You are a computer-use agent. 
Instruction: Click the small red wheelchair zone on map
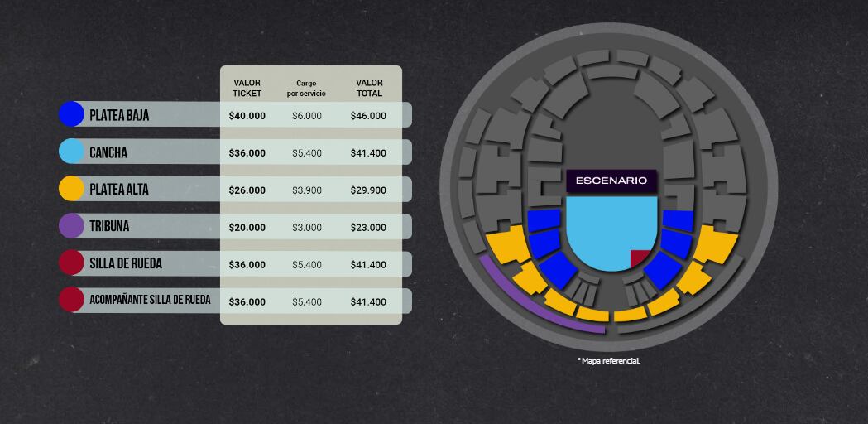pyautogui.click(x=640, y=258)
